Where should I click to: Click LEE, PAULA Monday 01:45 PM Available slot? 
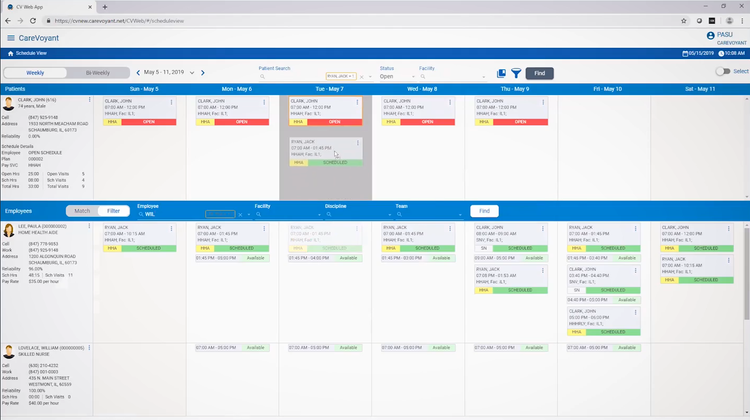click(232, 258)
